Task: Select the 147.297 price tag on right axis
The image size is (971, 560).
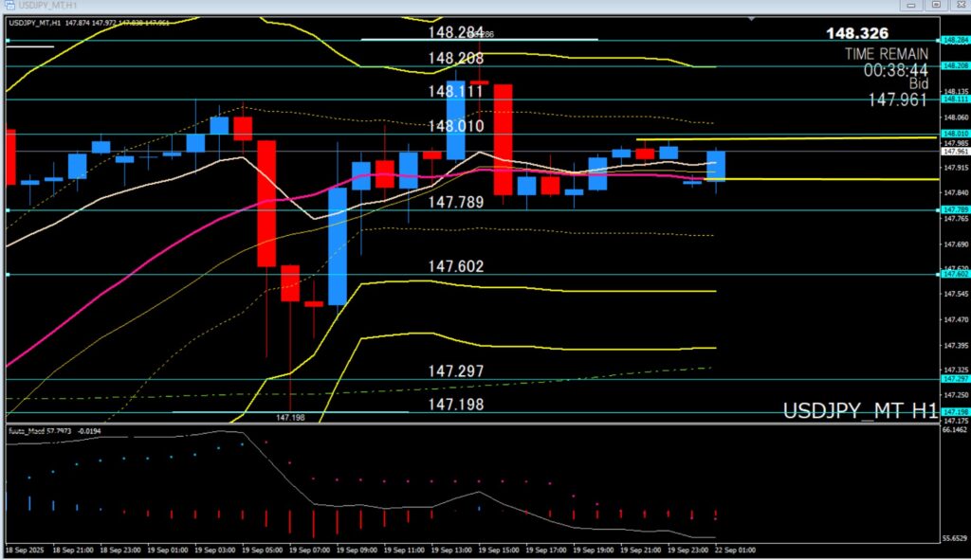Action: [953, 379]
